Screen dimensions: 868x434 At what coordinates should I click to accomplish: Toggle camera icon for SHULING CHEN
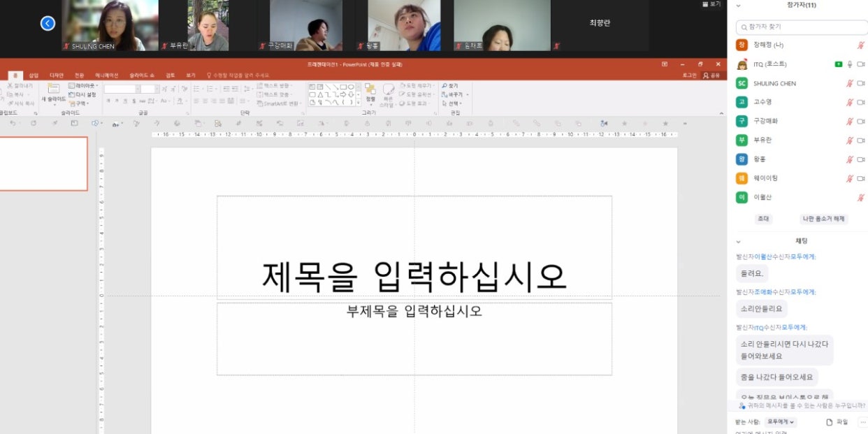coord(861,83)
